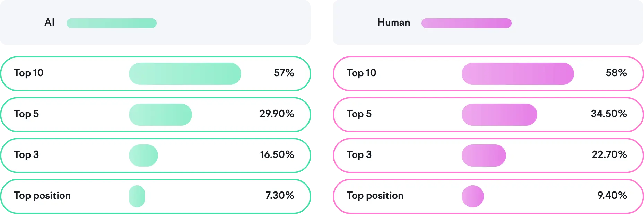Click the green AI legend swatch
Viewport: 644px width, 214px height.
[x=111, y=23]
